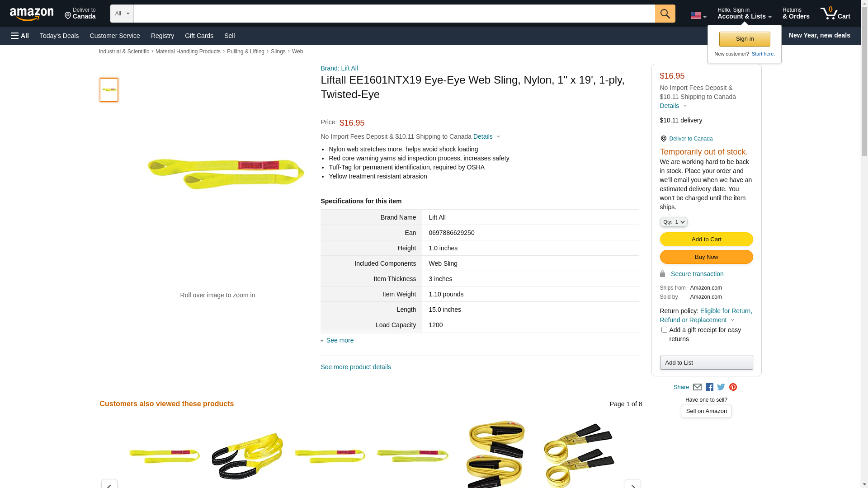Image resolution: width=868 pixels, height=488 pixels.
Task: Open search category All dropdown
Action: 122,14
